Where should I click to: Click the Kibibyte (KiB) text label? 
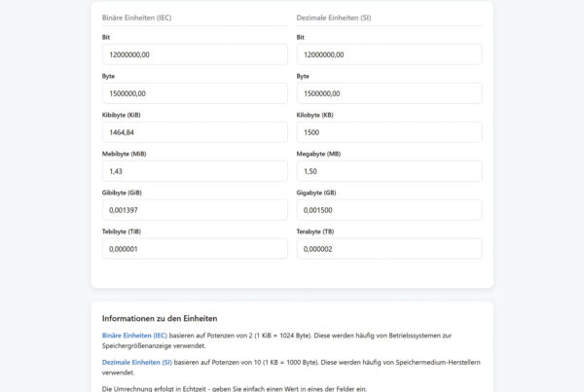point(122,115)
